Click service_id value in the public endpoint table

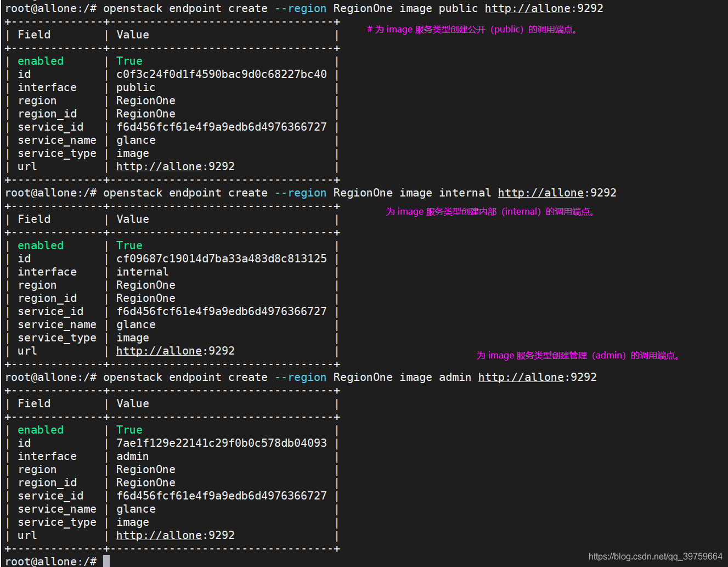pyautogui.click(x=222, y=127)
